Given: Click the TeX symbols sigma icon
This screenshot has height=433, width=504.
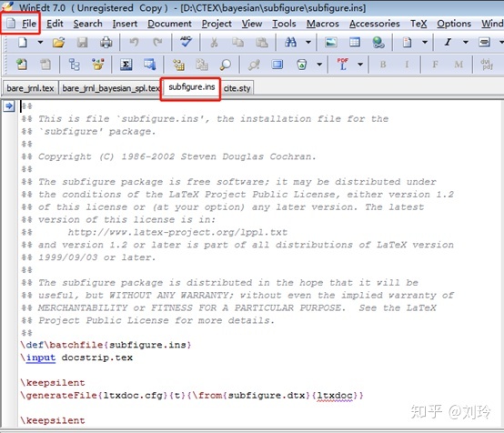Looking at the screenshot, I should pyautogui.click(x=126, y=65).
